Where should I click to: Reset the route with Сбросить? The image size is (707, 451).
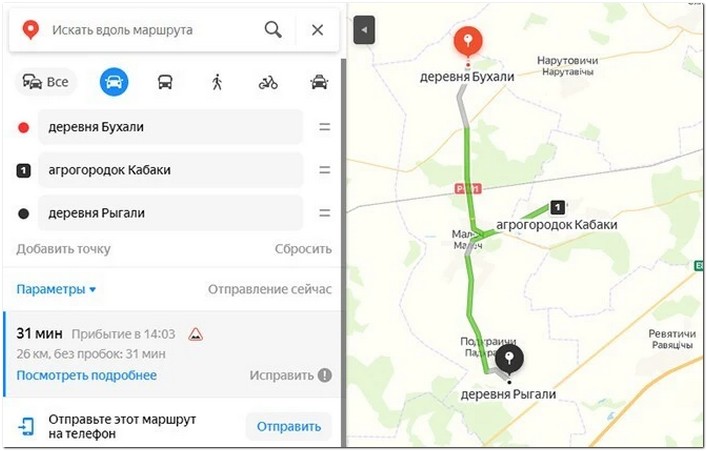pos(303,249)
